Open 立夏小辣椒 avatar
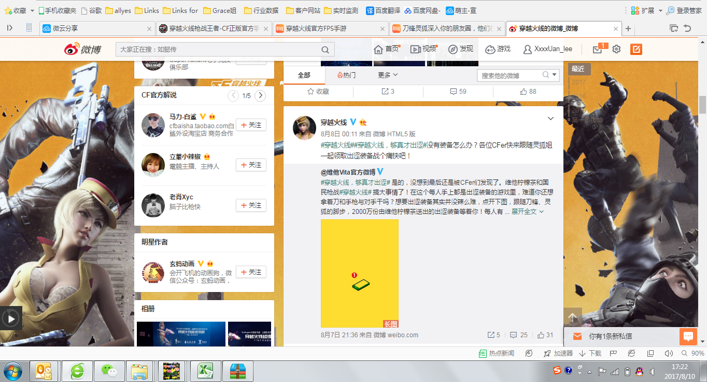707x382 pixels. pyautogui.click(x=153, y=165)
